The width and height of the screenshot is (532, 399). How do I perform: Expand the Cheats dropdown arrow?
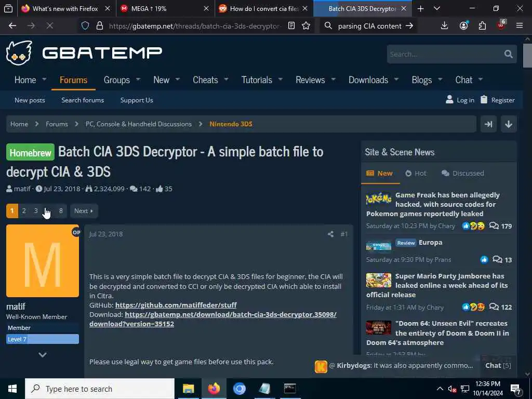point(226,79)
